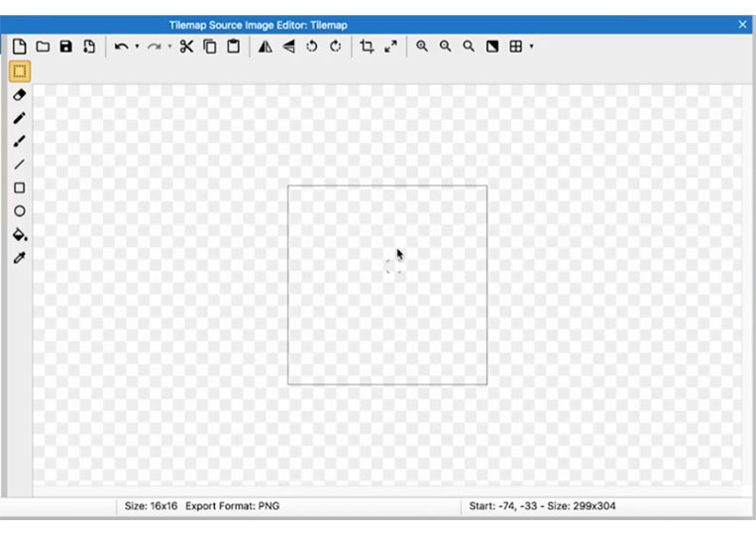The height and width of the screenshot is (536, 756).
Task: Select the Ellipse shape tool
Action: click(19, 211)
